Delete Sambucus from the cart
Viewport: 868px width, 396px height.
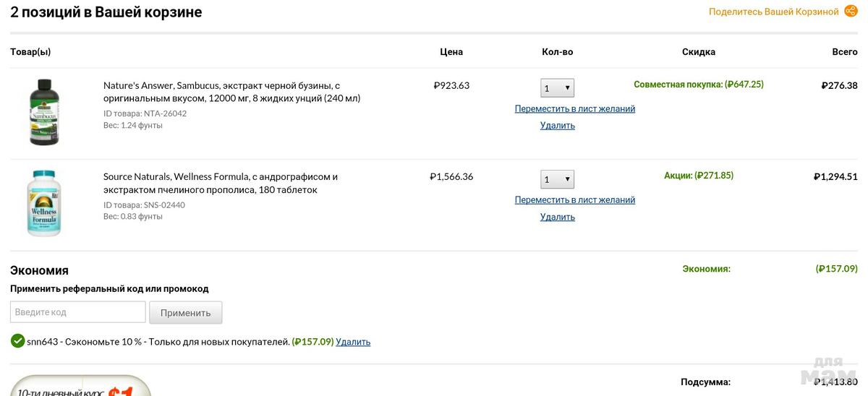pos(557,126)
